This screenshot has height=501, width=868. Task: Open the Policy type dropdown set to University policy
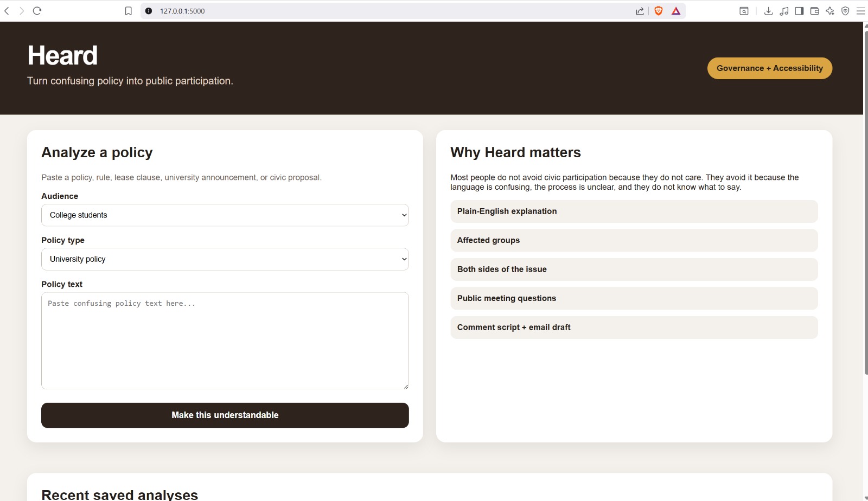(225, 259)
